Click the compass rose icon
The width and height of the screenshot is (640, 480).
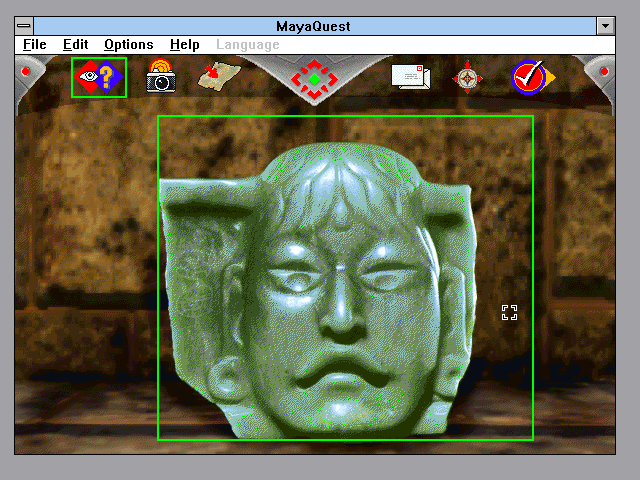point(467,77)
